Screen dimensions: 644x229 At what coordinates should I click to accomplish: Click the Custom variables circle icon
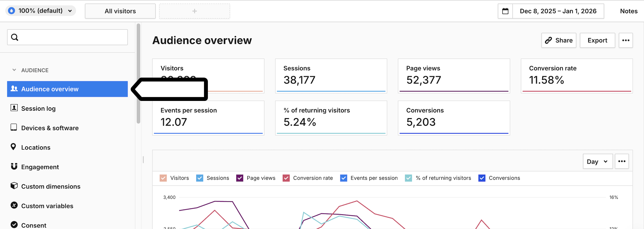14,205
